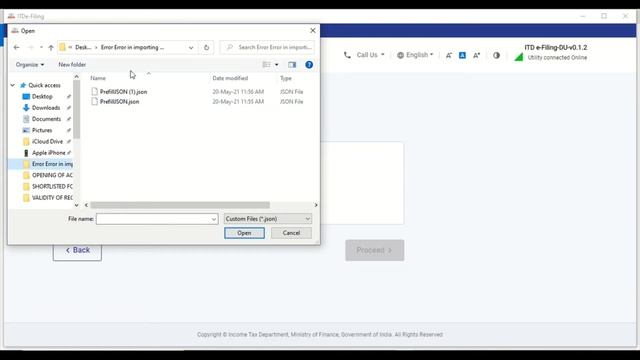Click the globe icon beside English
Screen dimensions: 640x360
click(x=400, y=55)
